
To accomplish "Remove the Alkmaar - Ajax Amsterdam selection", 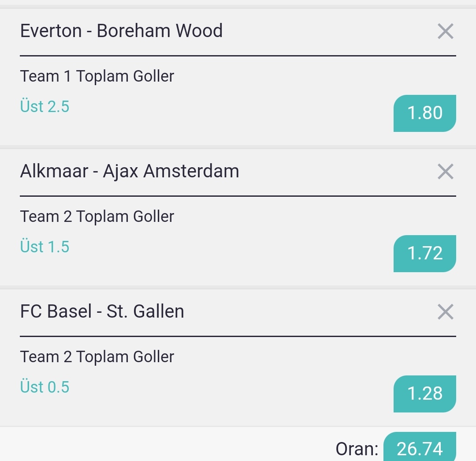I will pos(445,172).
